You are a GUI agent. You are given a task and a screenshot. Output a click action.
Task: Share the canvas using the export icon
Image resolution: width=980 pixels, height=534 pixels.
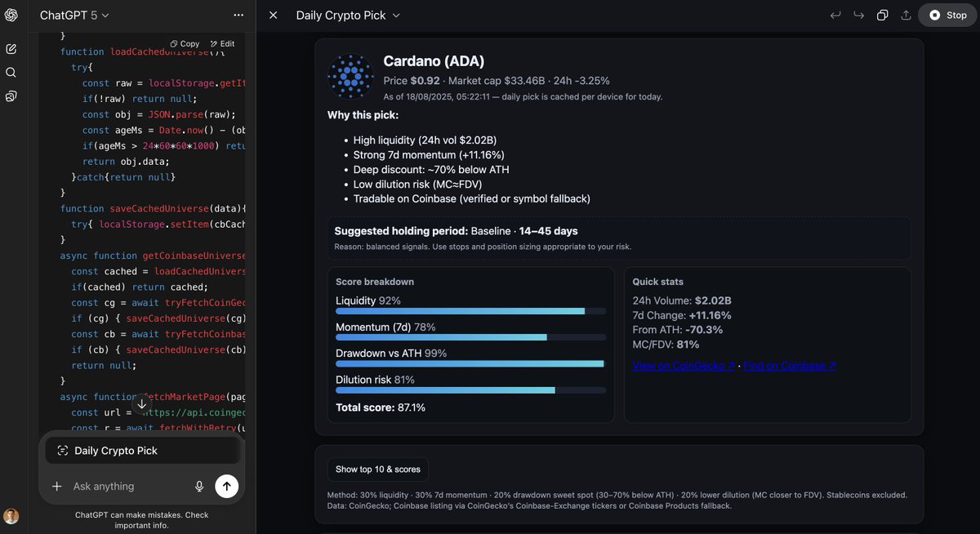[906, 14]
